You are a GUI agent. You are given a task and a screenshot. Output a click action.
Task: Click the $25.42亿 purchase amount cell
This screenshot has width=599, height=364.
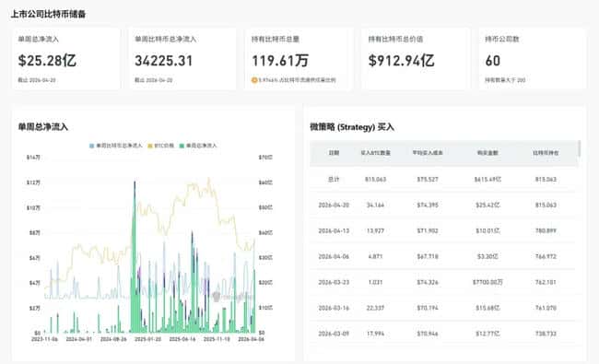click(x=487, y=205)
